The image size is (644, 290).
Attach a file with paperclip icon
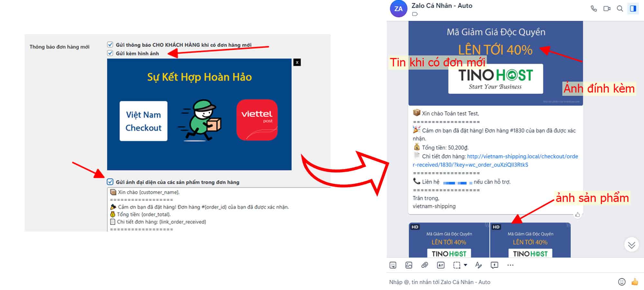coord(425,265)
